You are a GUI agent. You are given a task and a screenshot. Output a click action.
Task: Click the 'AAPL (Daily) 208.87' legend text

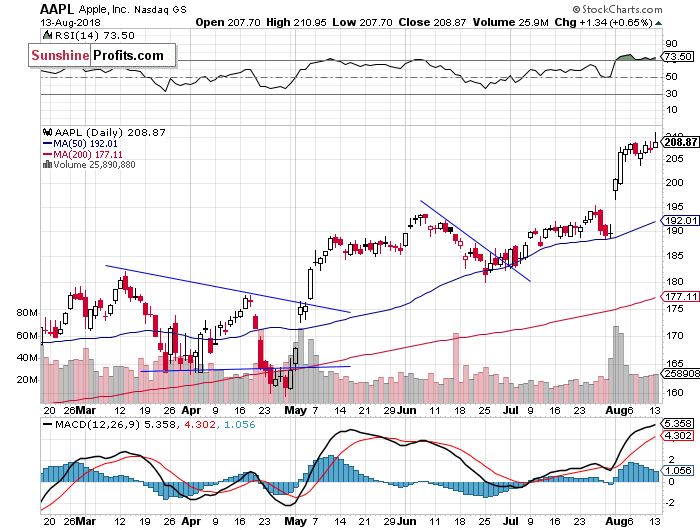click(110, 133)
